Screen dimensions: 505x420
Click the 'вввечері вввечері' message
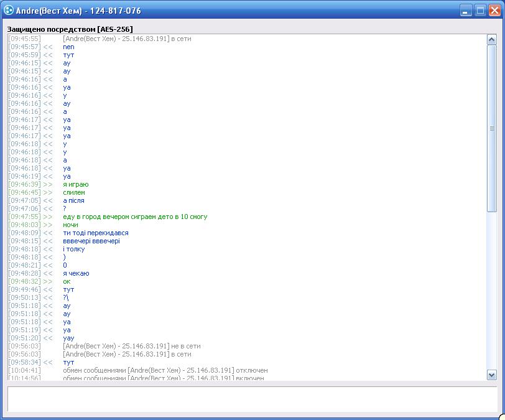[x=91, y=241]
